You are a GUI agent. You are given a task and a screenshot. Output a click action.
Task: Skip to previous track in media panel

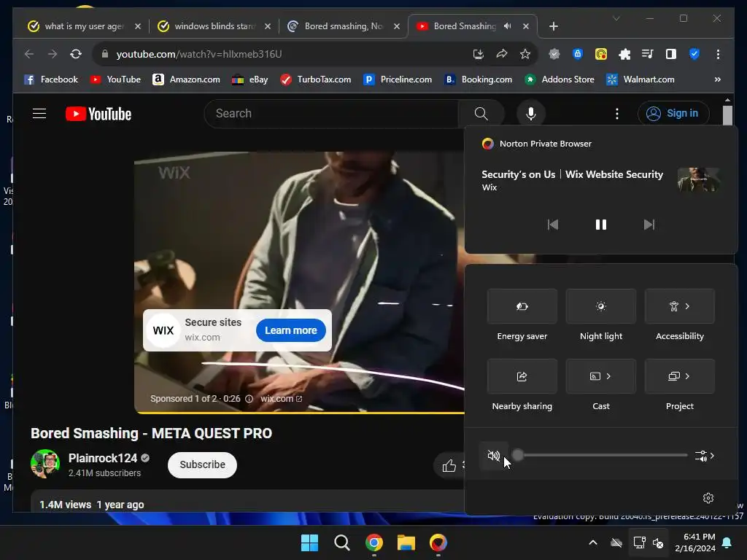pyautogui.click(x=553, y=225)
